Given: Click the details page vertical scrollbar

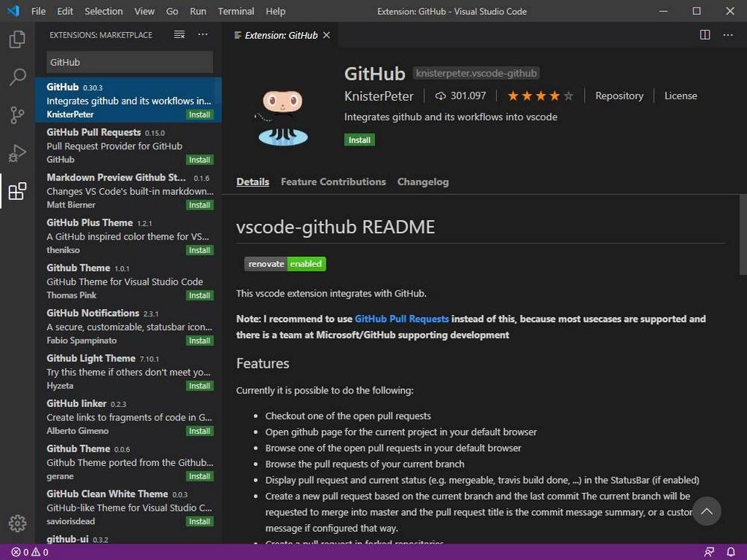Looking at the screenshot, I should click(743, 234).
